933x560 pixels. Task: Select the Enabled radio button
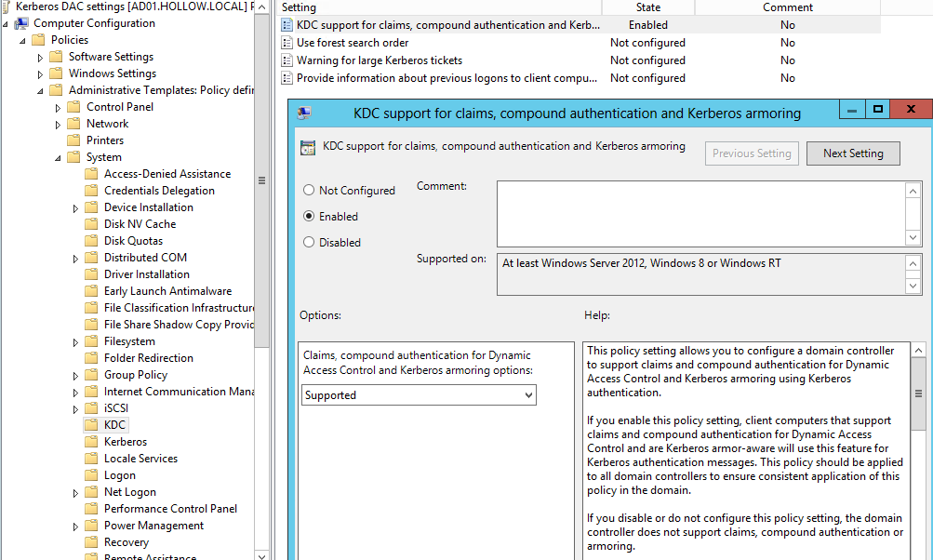[x=309, y=217]
